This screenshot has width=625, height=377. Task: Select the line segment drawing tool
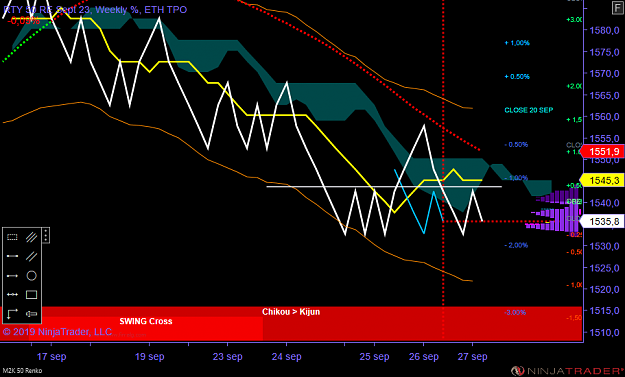[x=12, y=256]
